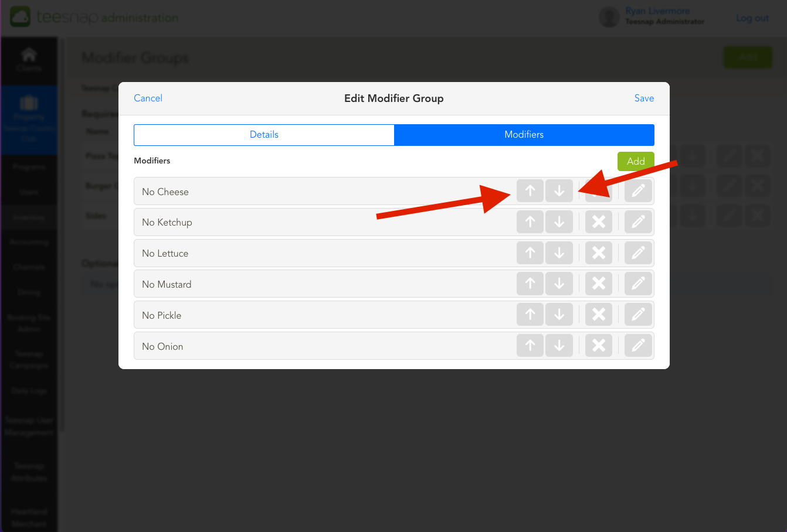Screen dimensions: 787x532
Task: Move No Onion modifier up
Action: [x=530, y=346]
